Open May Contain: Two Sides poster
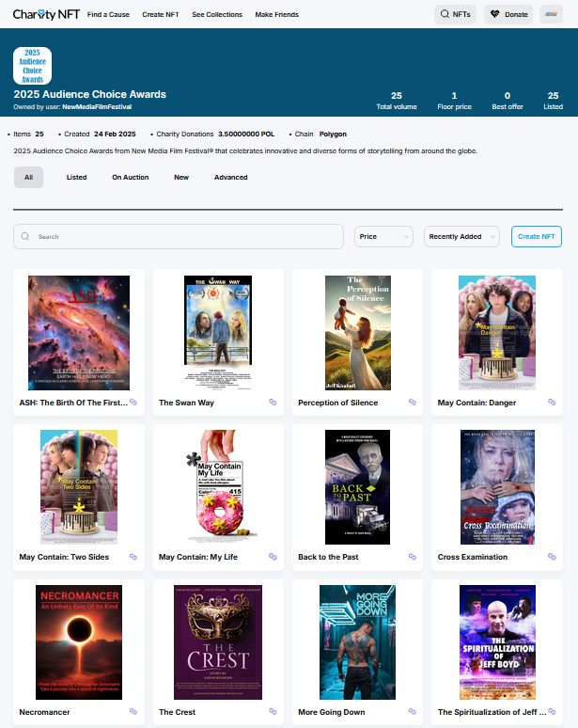This screenshot has width=578, height=728. (79, 487)
